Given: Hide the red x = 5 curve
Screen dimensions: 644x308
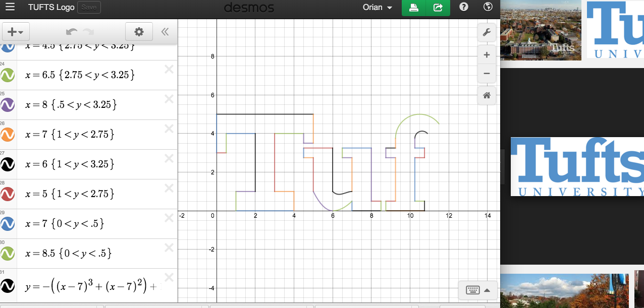Looking at the screenshot, I should (x=9, y=194).
